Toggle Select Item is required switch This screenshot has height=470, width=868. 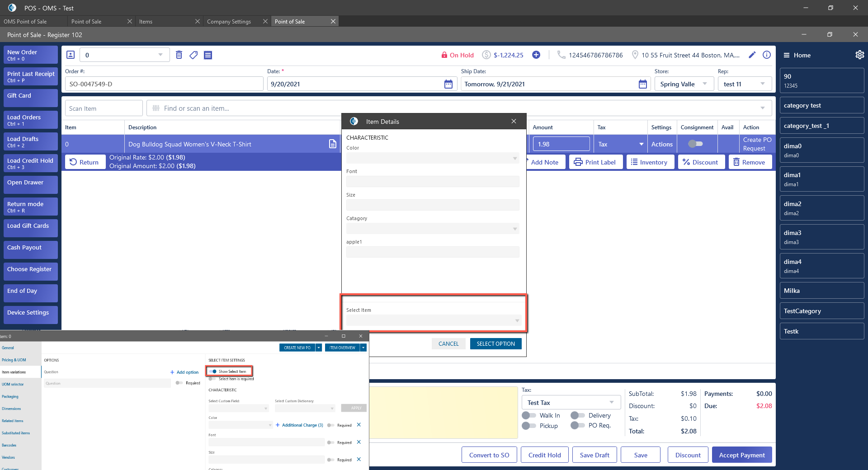[x=213, y=379]
